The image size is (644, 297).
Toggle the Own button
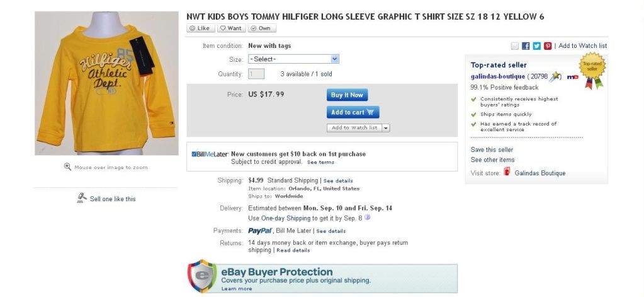tap(262, 28)
